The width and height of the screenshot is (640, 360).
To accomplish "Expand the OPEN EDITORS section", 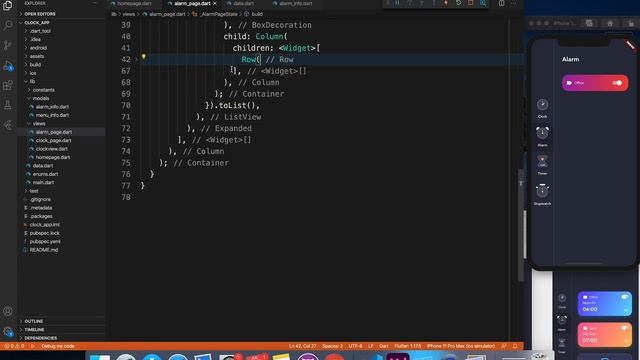I will (x=40, y=14).
